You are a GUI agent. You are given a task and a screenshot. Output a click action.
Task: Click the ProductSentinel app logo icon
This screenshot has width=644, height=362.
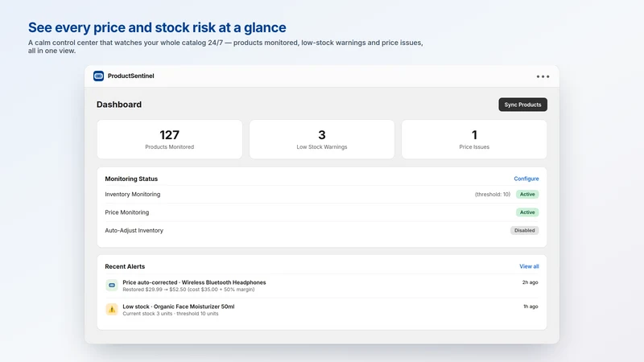click(98, 76)
